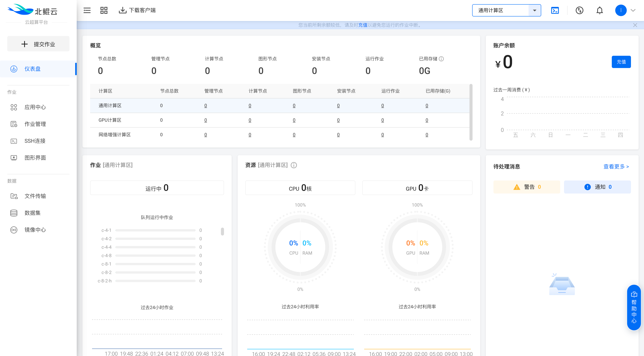Open 图形界面 in sidebar

(x=38, y=158)
